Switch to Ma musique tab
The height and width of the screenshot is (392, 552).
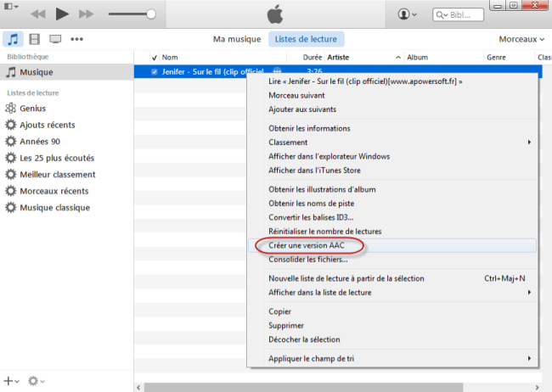tap(237, 39)
